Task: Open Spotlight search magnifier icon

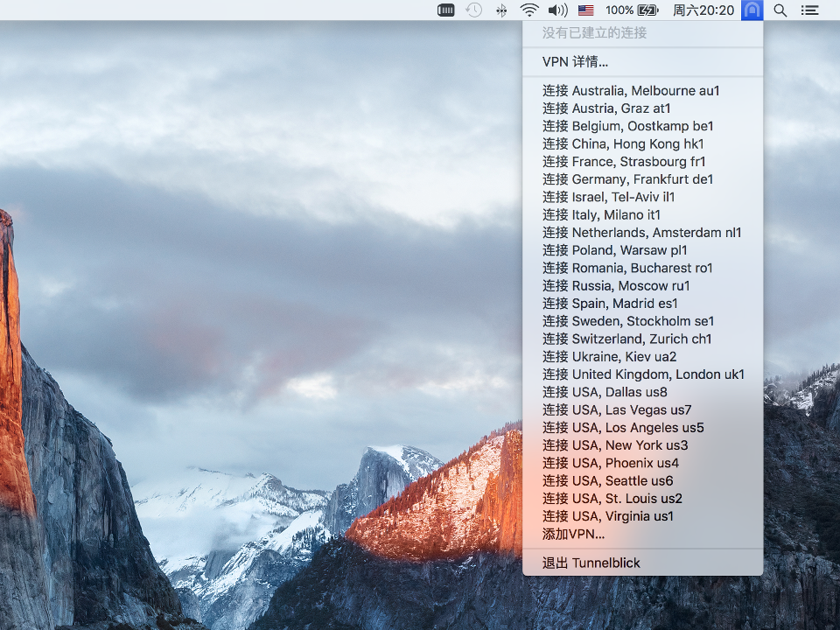Action: point(780,10)
